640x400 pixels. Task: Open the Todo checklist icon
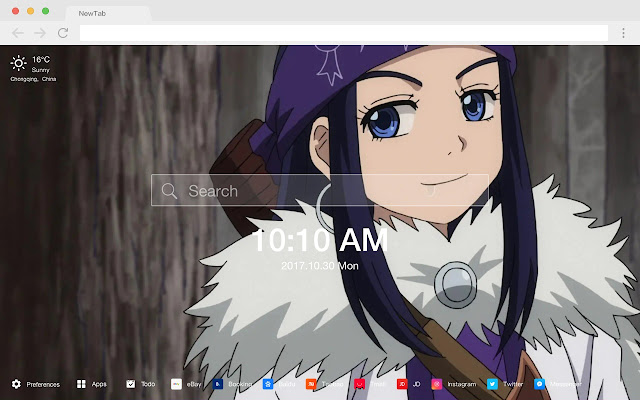pos(131,384)
